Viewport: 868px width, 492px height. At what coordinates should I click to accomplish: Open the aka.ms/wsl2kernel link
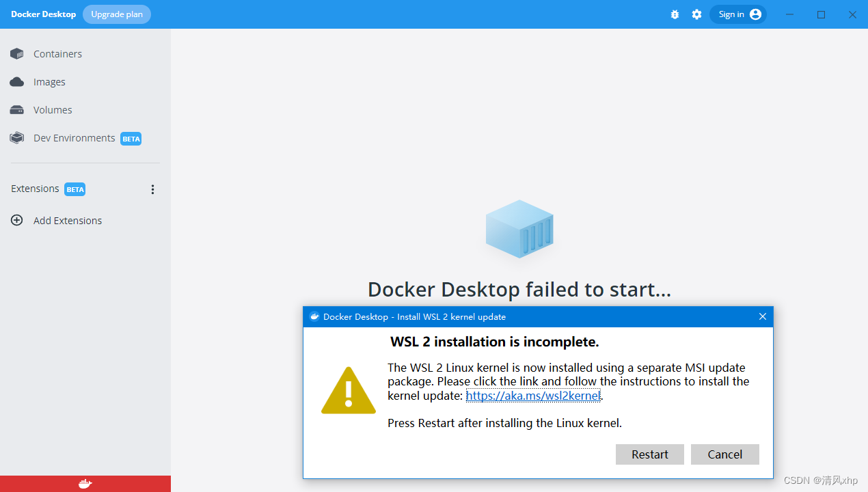coord(533,396)
